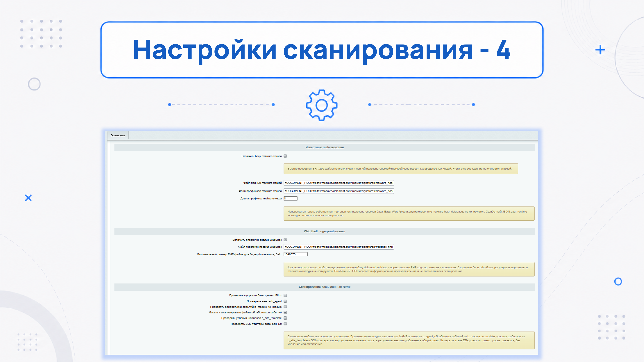This screenshot has height=363, width=644.
Task: Turn on 'Проверять SQL-триггеры базы данных' checkbox
Action: tap(285, 324)
